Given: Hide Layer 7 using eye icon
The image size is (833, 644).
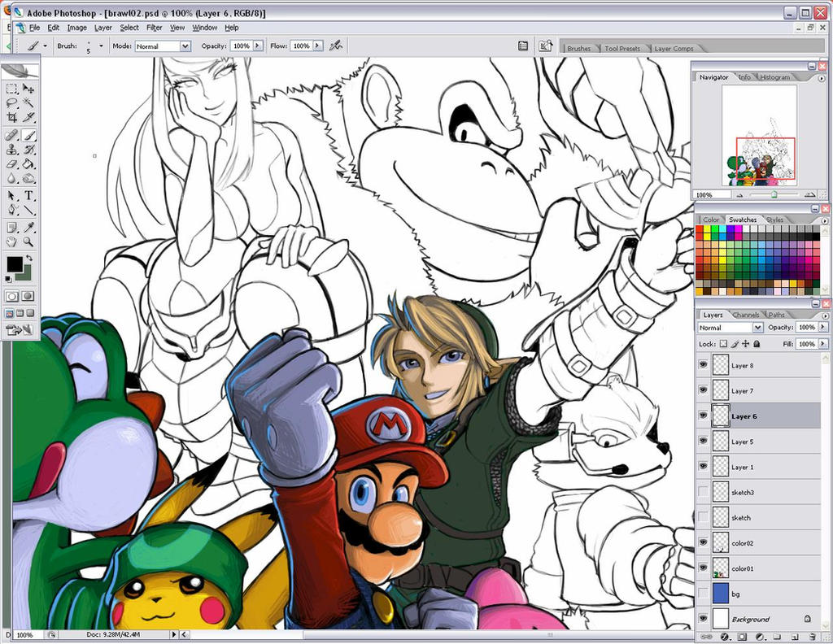Looking at the screenshot, I should coord(704,390).
